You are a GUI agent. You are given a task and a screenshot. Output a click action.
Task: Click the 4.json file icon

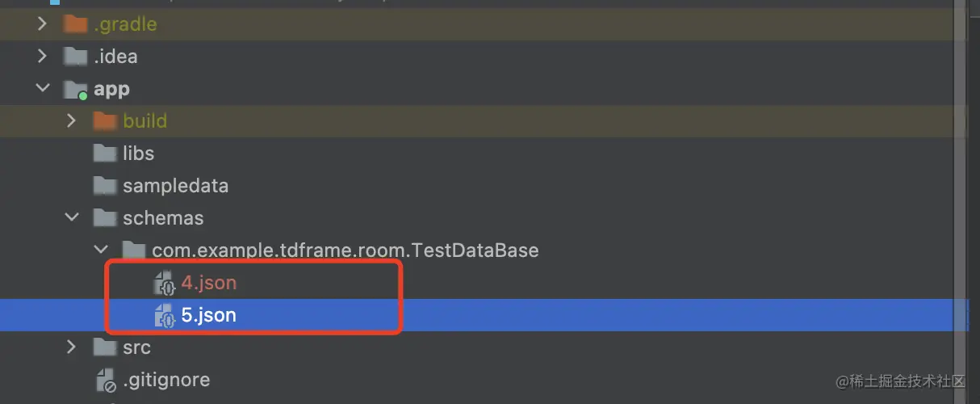pos(165,284)
